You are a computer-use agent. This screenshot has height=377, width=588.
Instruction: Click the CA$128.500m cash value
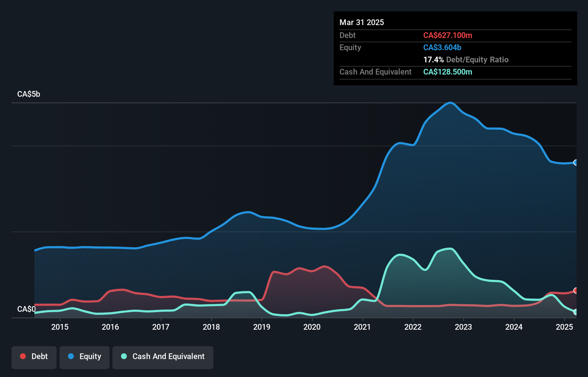[x=448, y=72]
